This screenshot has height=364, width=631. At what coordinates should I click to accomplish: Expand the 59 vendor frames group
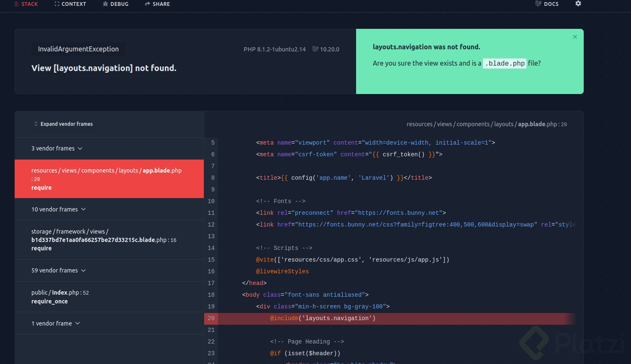point(59,270)
